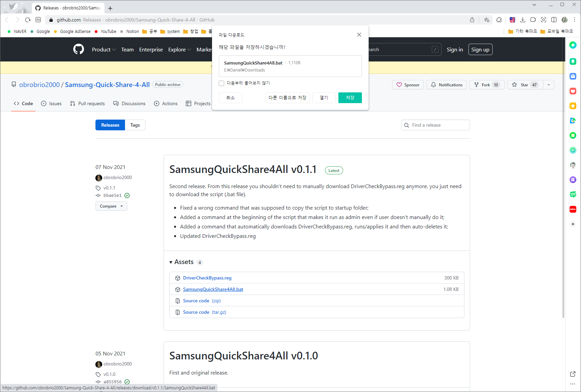Click the page vertical scrollbar
Viewport: 581px width, 392px height.
[x=564, y=178]
